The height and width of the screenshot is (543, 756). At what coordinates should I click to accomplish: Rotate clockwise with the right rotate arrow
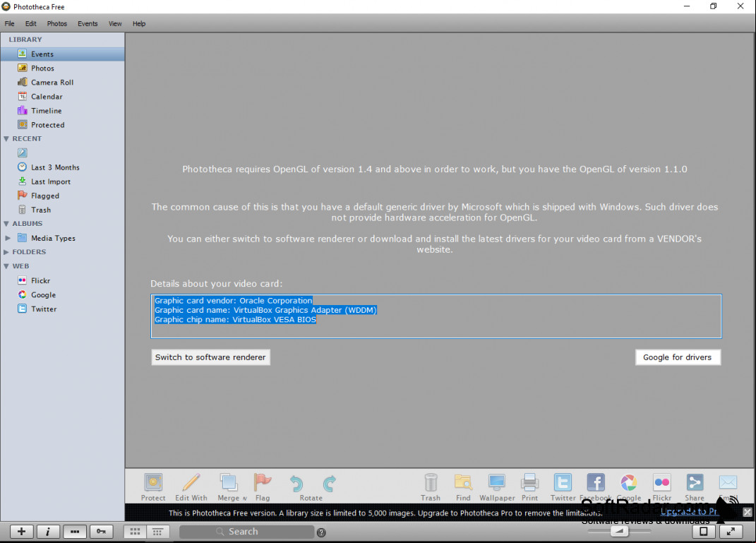[x=330, y=483]
